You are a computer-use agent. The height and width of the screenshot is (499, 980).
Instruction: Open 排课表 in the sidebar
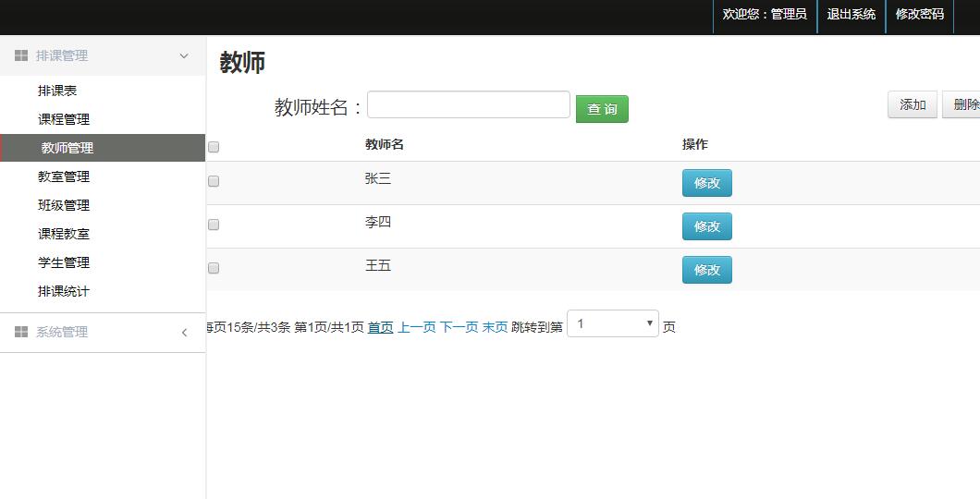coord(57,91)
